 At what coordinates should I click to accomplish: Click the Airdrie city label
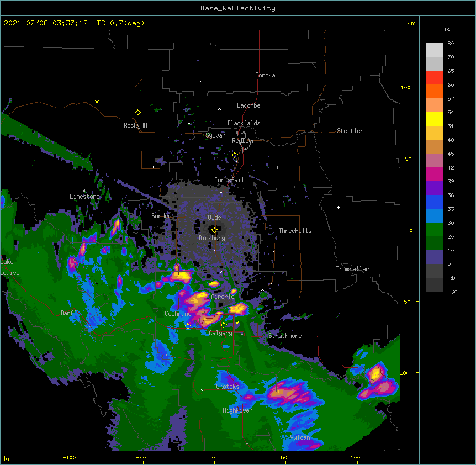coord(223,297)
